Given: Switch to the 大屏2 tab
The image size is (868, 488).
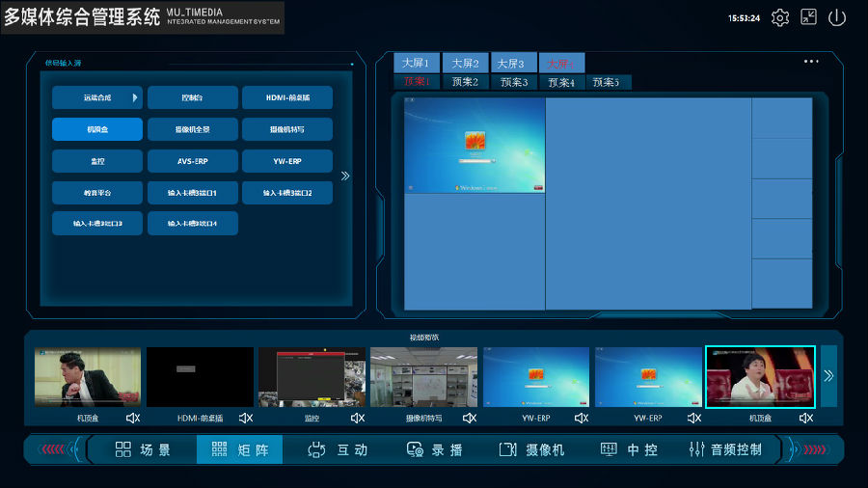Looking at the screenshot, I should 465,63.
